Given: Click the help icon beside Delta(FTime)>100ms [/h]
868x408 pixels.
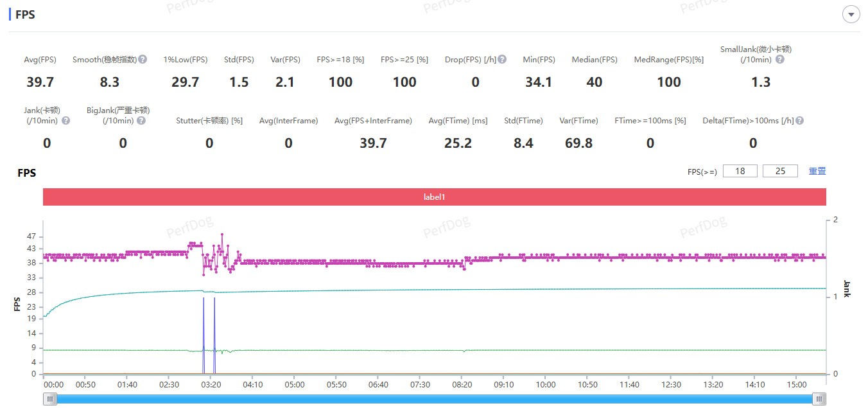Looking at the screenshot, I should 799,120.
